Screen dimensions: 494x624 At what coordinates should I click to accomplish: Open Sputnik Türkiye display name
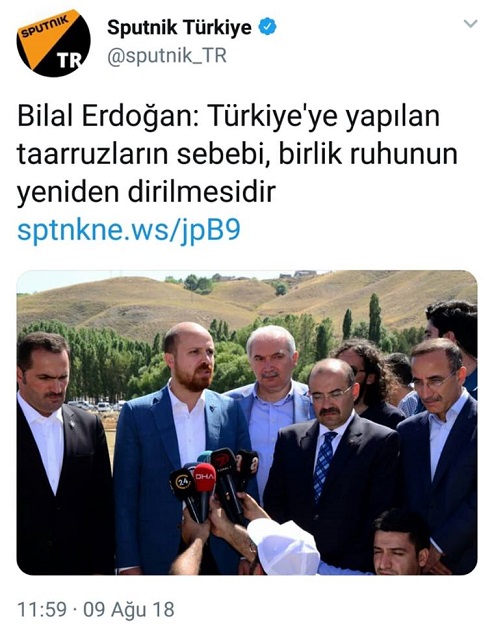(180, 27)
